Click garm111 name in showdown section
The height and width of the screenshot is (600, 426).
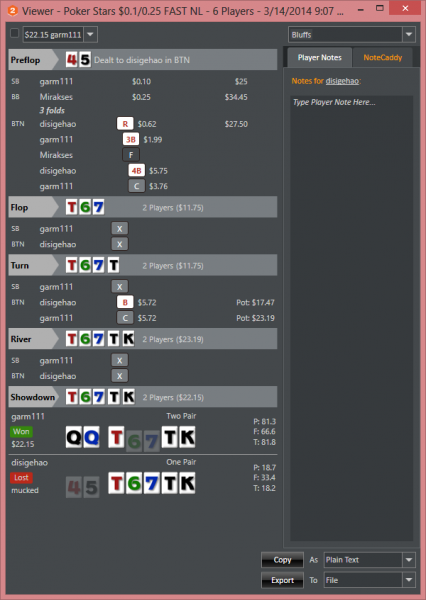(x=28, y=416)
